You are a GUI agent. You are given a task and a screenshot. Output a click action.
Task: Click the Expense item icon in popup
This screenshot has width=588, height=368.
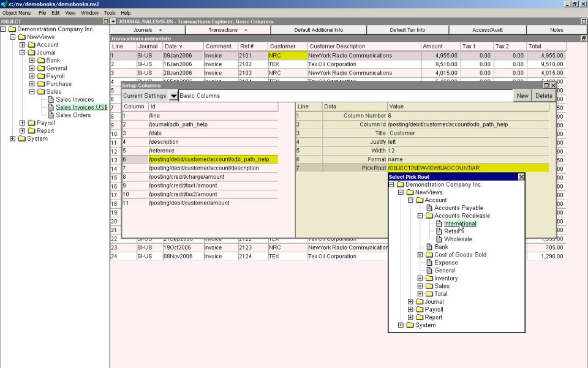tap(429, 263)
